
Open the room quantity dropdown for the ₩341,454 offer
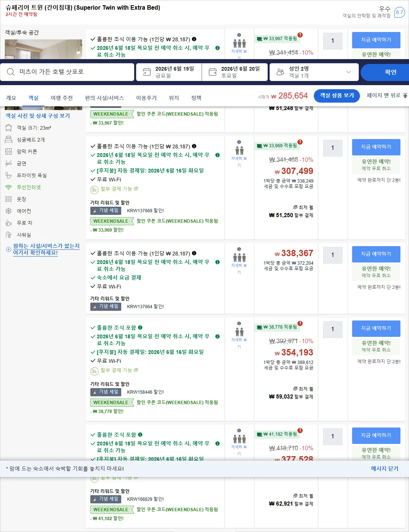point(333,41)
